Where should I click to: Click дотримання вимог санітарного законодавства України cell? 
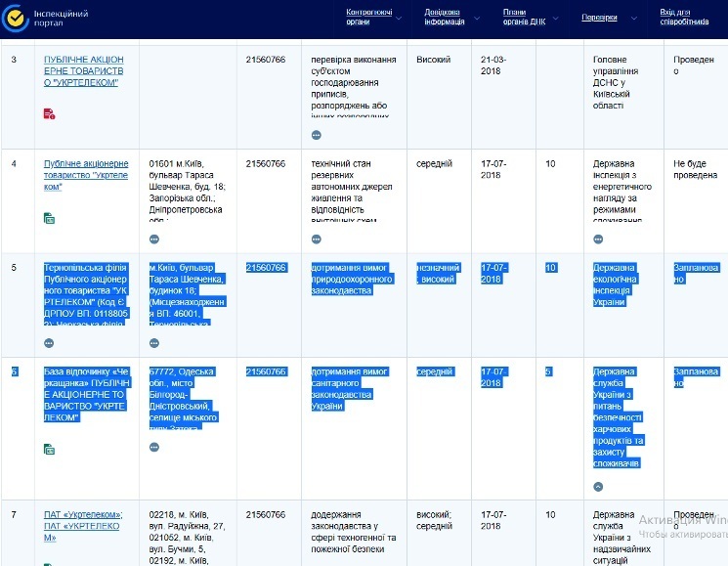point(350,389)
